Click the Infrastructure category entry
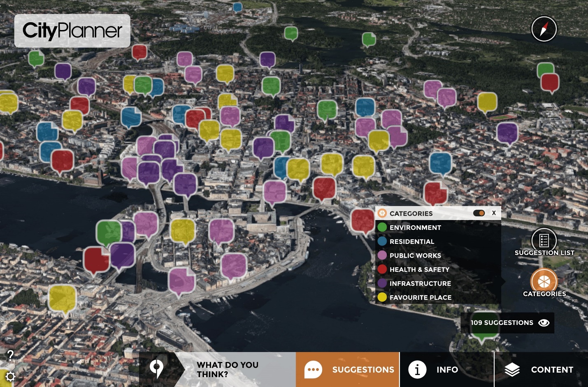Viewport: 588px width, 387px height. pyautogui.click(x=420, y=283)
